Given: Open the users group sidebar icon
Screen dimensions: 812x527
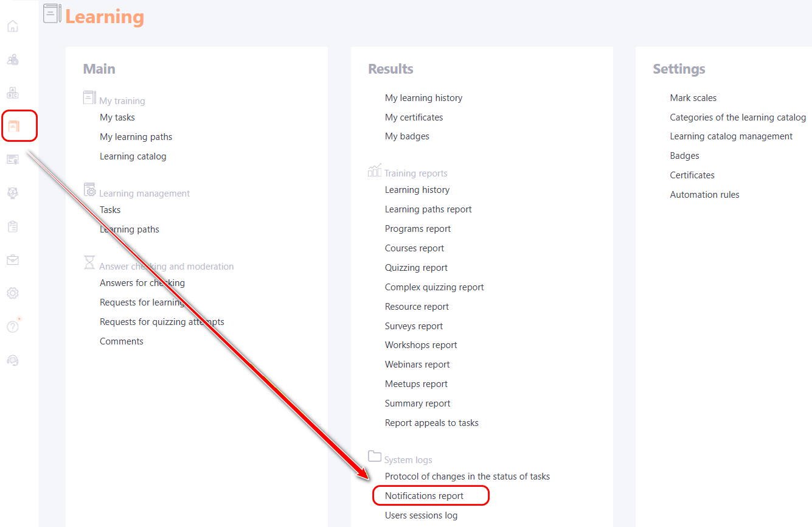Looking at the screenshot, I should tap(13, 60).
